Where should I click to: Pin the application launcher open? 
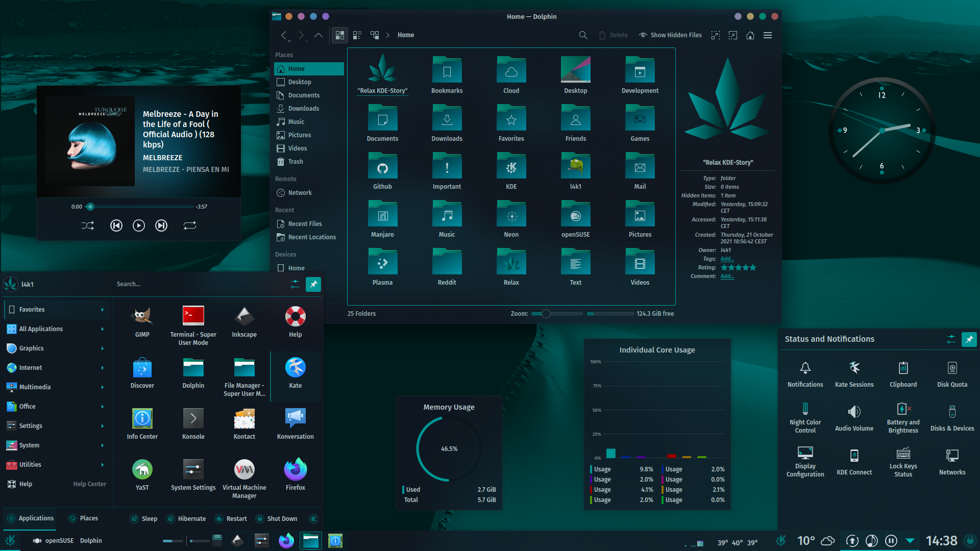313,284
